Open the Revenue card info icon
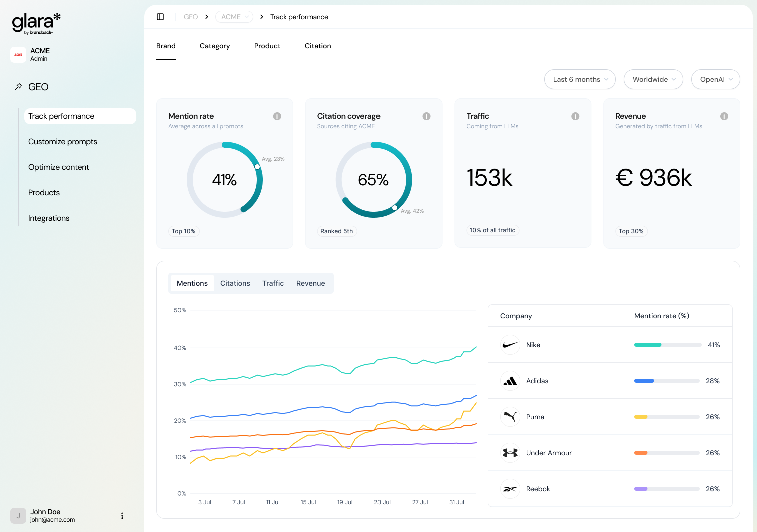 coord(724,116)
